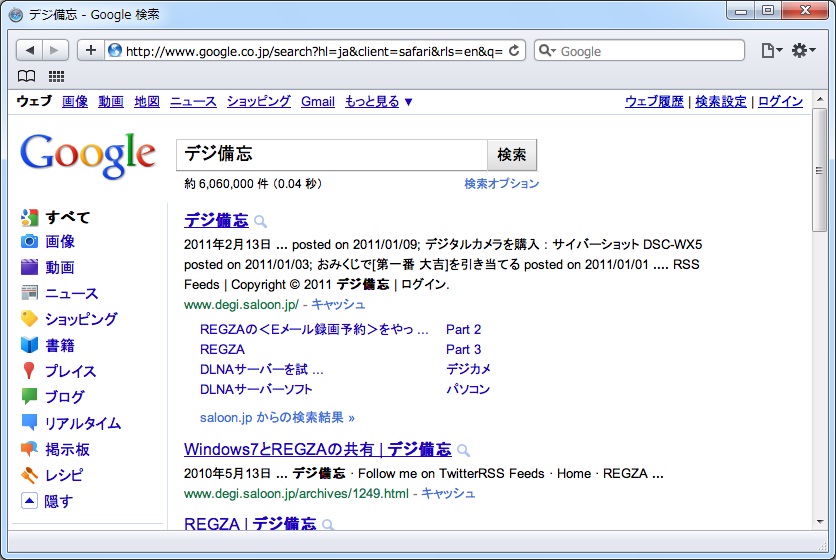Click the ログイン link at top right
This screenshot has width=836, height=560.
coord(781,101)
